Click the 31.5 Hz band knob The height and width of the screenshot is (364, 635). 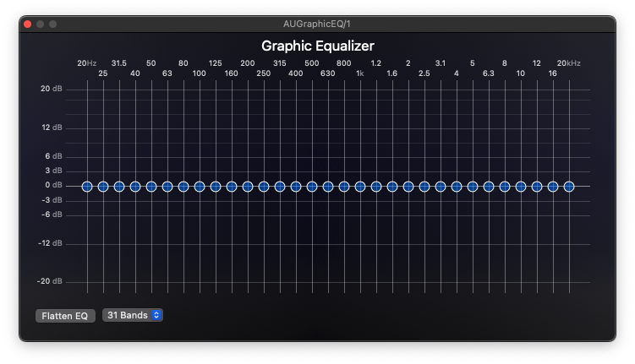pyautogui.click(x=119, y=187)
